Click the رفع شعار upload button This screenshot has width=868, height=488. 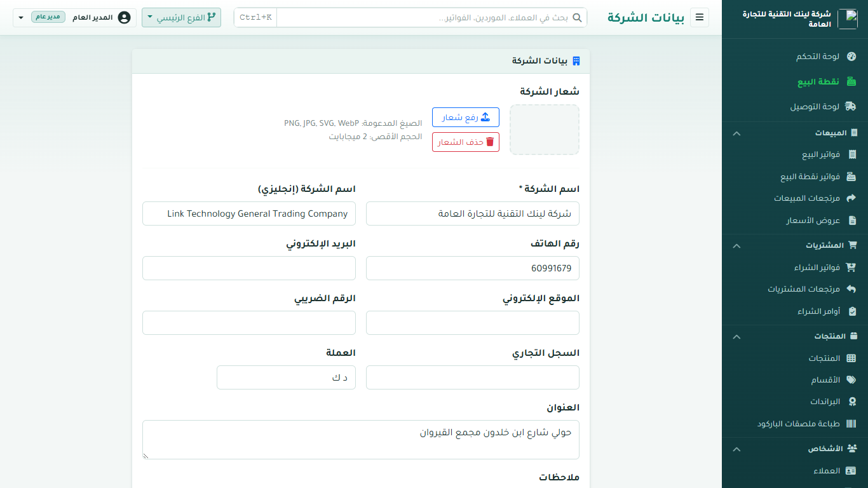pos(466,118)
